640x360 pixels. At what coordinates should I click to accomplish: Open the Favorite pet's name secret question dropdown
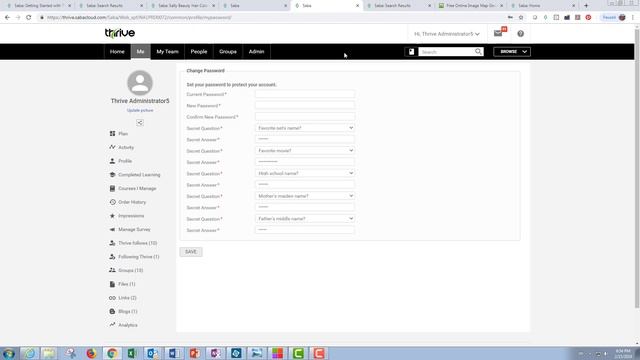click(x=305, y=128)
